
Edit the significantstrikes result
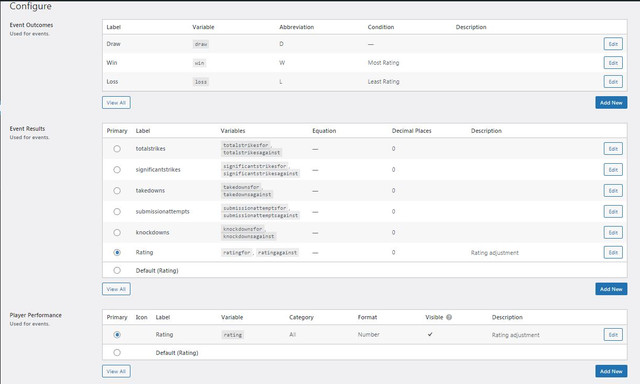(613, 169)
